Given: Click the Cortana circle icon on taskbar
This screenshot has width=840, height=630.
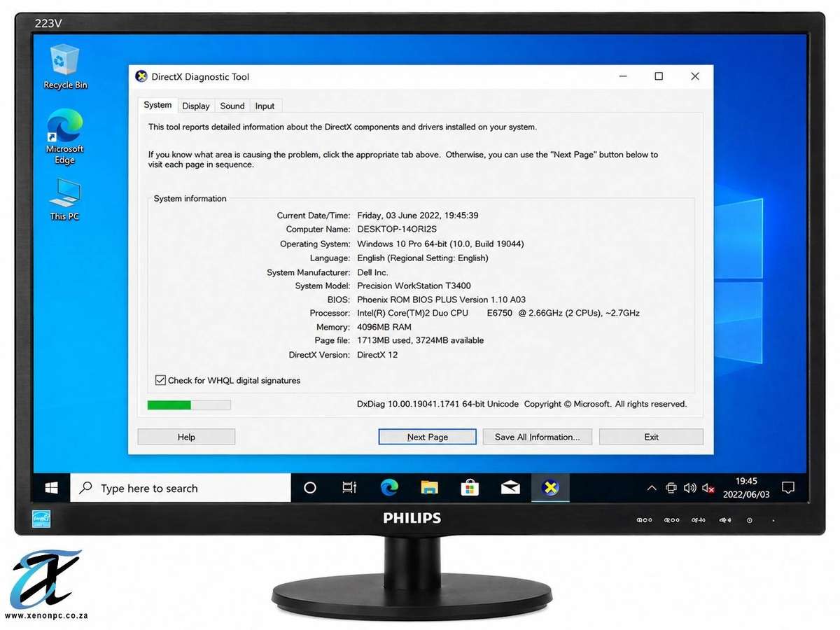Looking at the screenshot, I should pos(310,488).
